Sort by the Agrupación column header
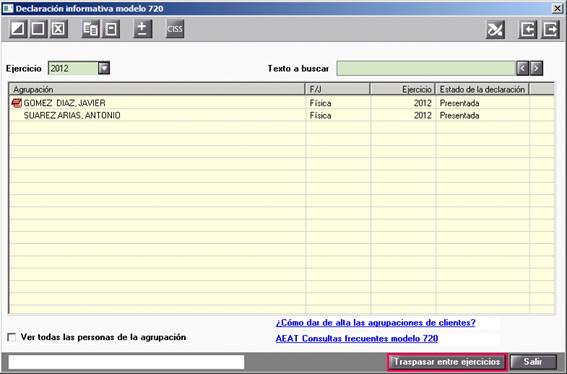This screenshot has height=374, width=567. point(157,89)
